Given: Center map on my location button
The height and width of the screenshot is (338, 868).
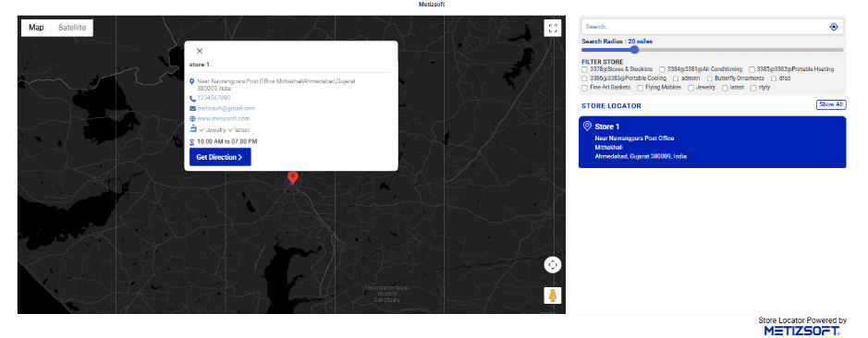Looking at the screenshot, I should (x=552, y=265).
